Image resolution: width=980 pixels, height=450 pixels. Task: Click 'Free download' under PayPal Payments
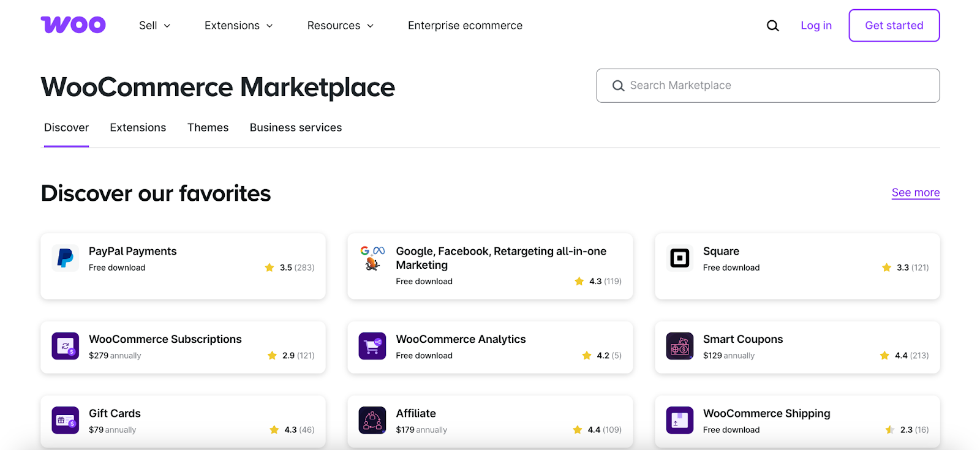117,268
